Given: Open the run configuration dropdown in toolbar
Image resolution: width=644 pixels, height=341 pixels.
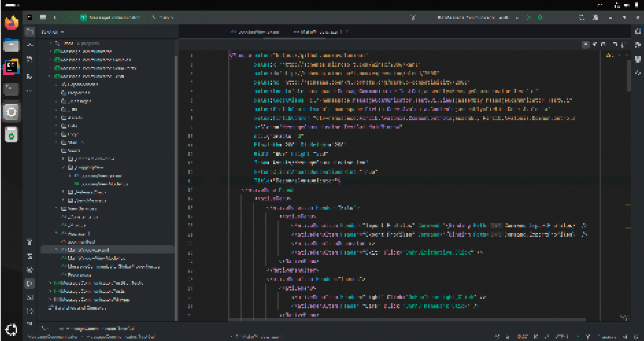Looking at the screenshot, I should pos(477,17).
